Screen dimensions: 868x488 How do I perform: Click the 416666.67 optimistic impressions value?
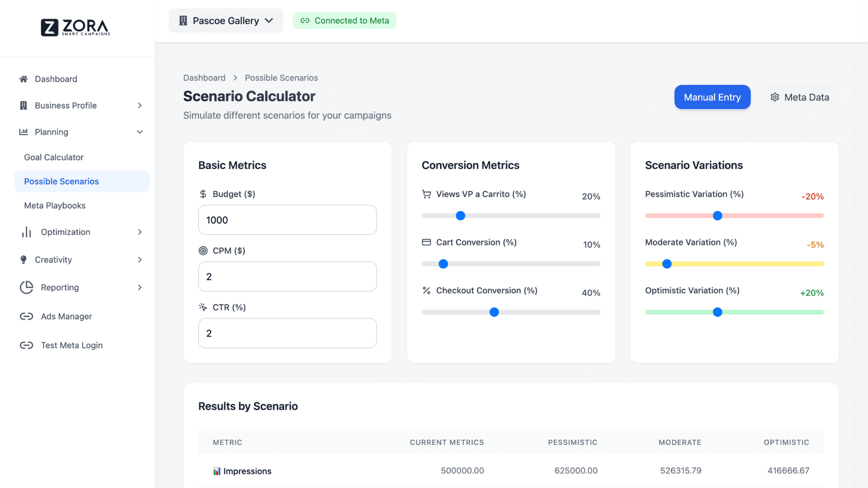pos(788,471)
